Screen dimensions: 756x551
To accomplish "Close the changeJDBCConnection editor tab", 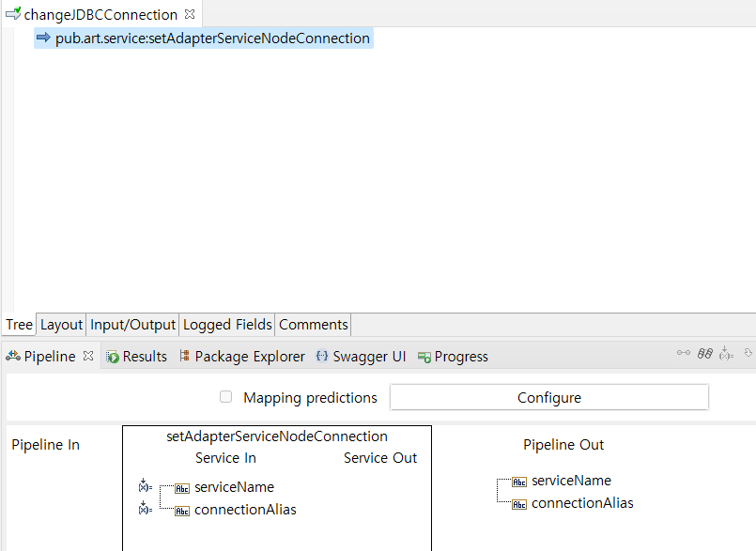I will pos(190,15).
